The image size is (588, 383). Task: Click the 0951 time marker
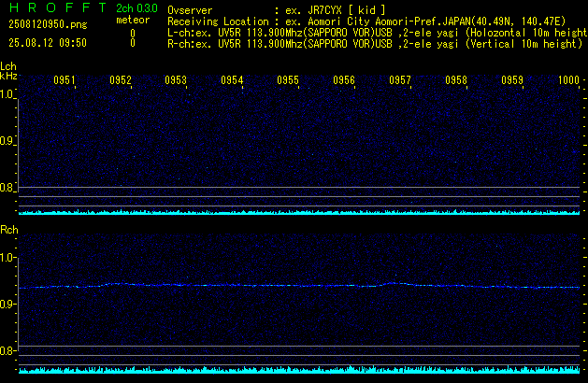click(65, 80)
